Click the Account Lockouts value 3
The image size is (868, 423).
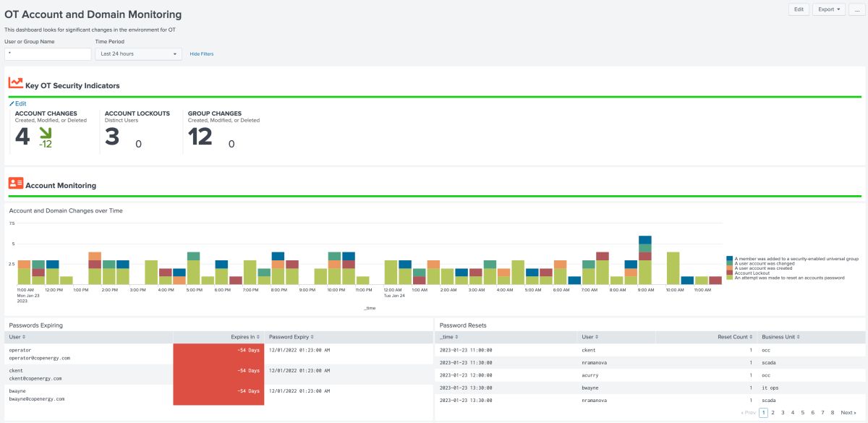(112, 137)
